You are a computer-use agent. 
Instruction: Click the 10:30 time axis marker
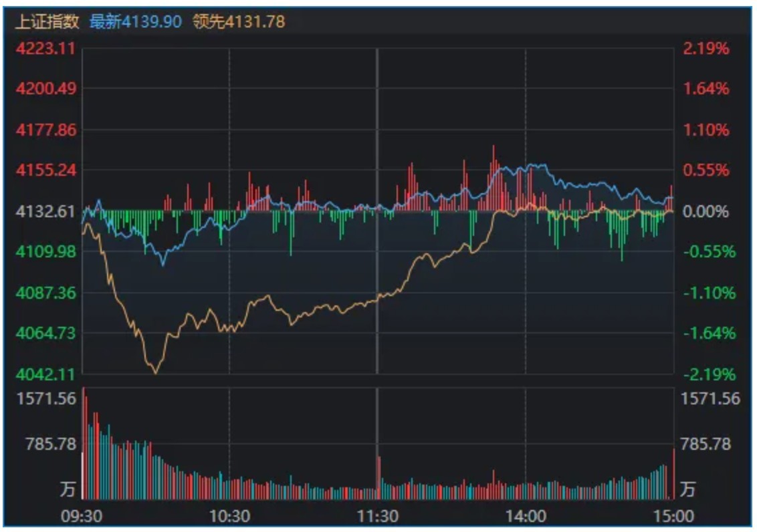(229, 516)
